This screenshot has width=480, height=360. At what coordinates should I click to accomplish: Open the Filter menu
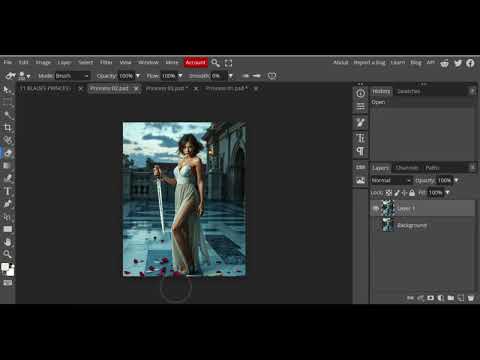(x=106, y=62)
